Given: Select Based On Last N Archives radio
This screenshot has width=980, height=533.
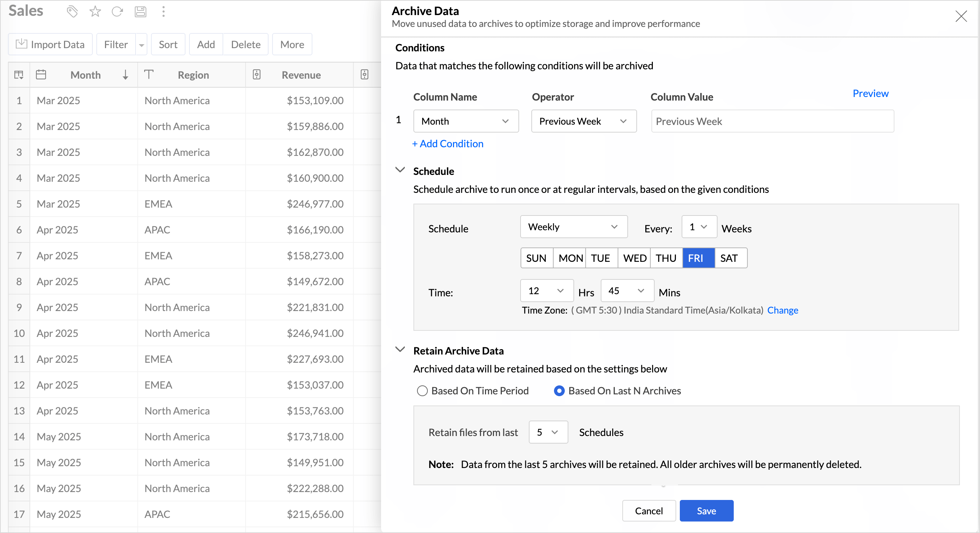Looking at the screenshot, I should 559,391.
